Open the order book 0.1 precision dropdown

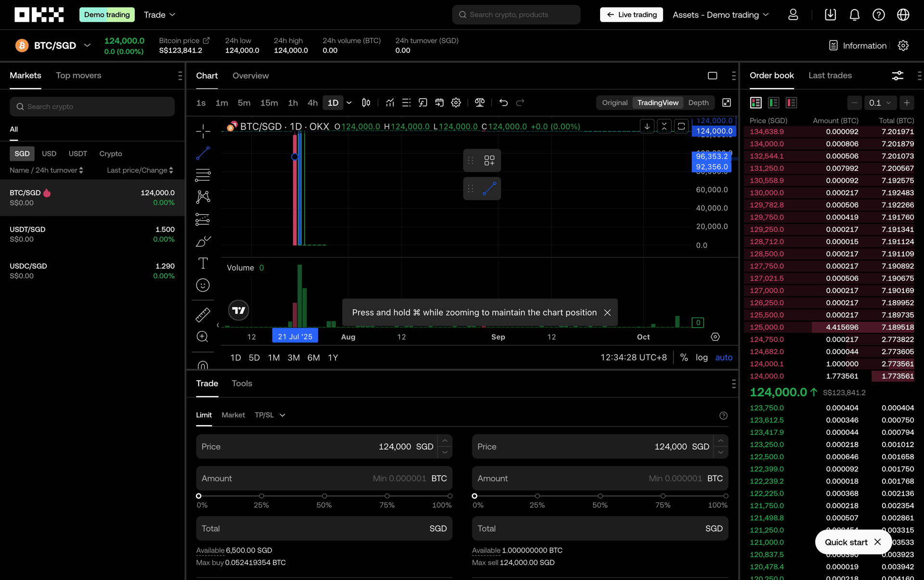coord(879,103)
